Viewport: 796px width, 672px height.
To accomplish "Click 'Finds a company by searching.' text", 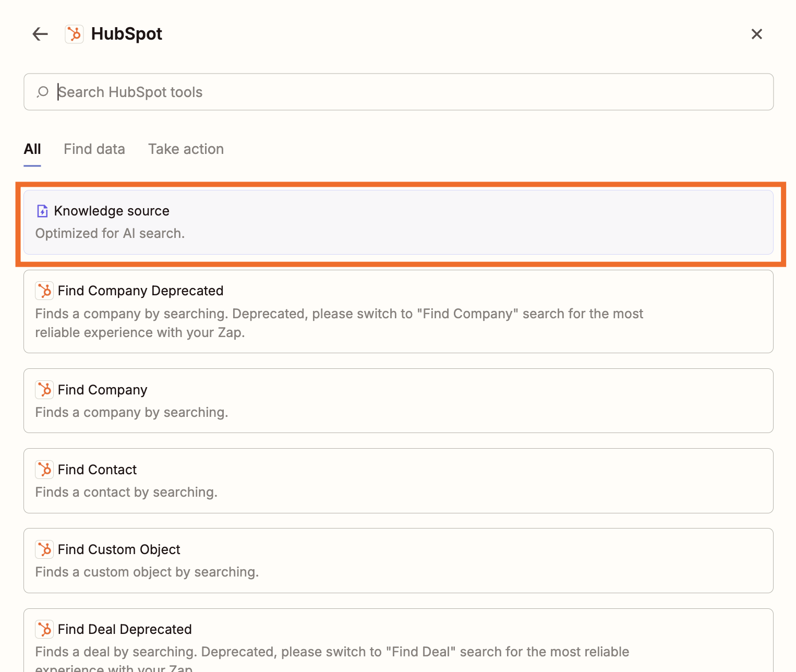I will pyautogui.click(x=131, y=412).
